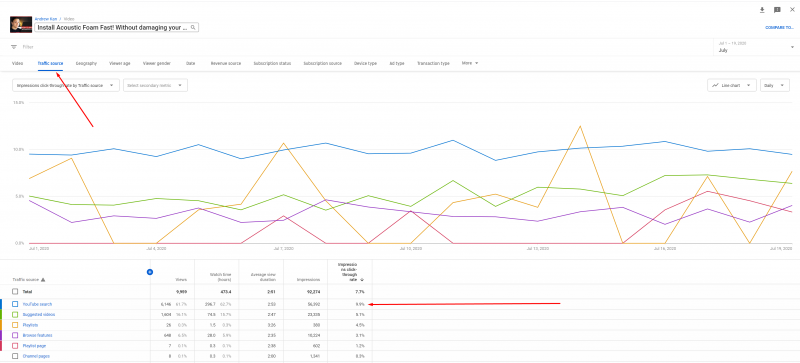Toggle the Browse features checkbox
The width and height of the screenshot is (800, 363).
[x=15, y=335]
